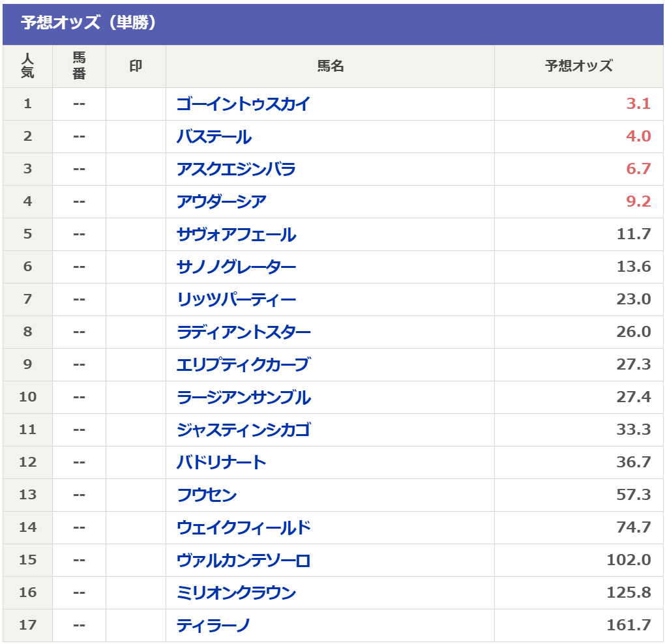Image resolution: width=665 pixels, height=644 pixels.
Task: Open ヴァルカンテソーロ horse page
Action: (x=243, y=561)
